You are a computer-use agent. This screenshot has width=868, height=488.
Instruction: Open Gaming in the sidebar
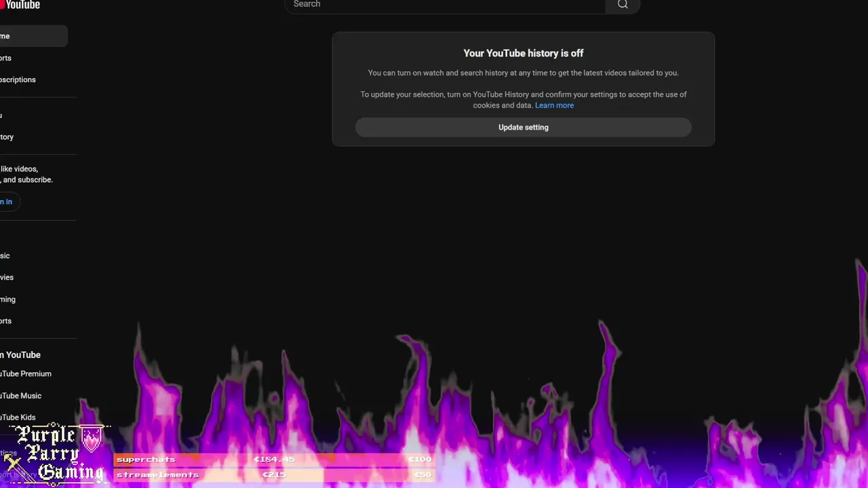(x=33, y=299)
